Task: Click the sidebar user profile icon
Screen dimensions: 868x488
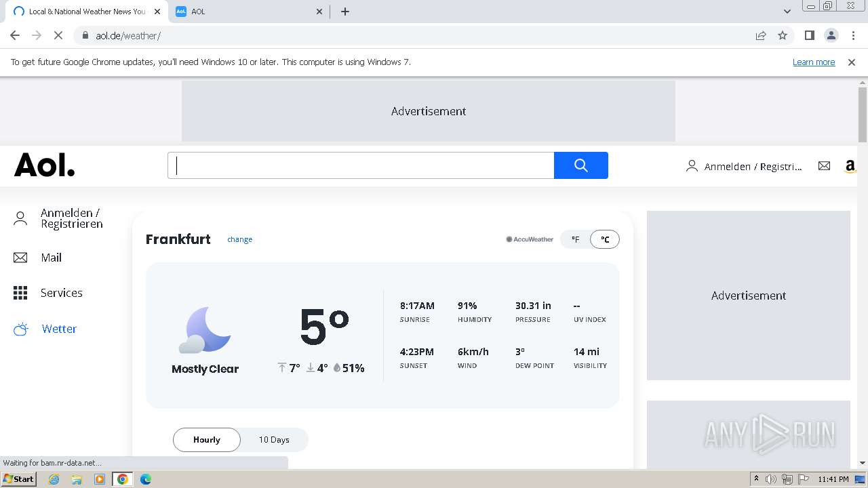Action: (x=20, y=218)
